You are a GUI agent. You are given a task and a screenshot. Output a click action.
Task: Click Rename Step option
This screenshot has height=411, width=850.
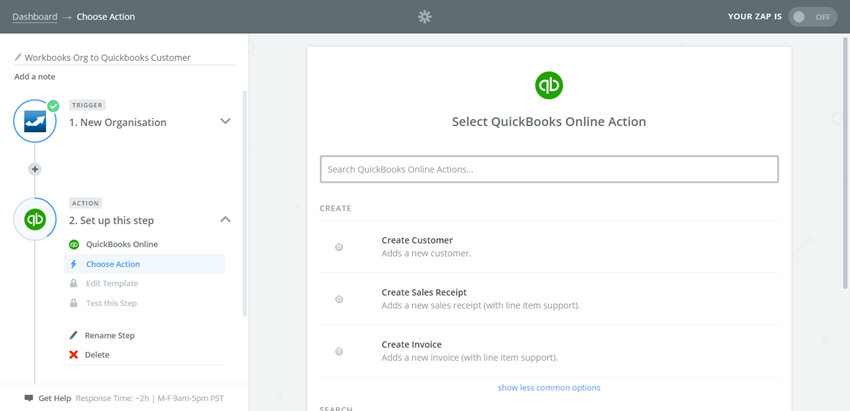click(110, 335)
